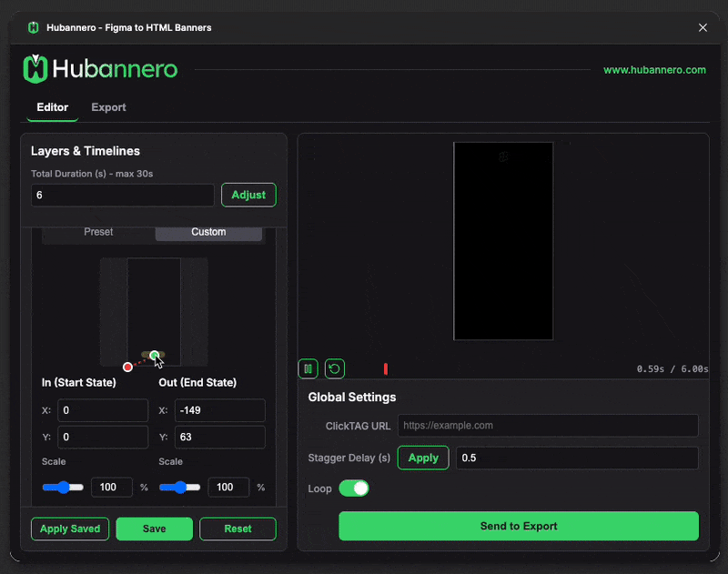Switch to the Export tab
This screenshot has height=574, width=728.
(x=108, y=107)
